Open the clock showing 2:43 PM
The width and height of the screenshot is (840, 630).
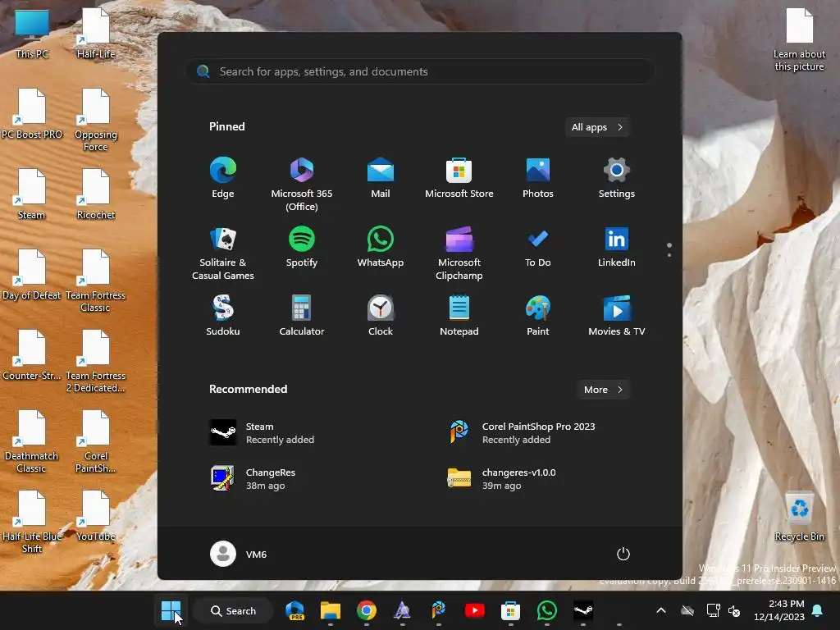(x=779, y=610)
